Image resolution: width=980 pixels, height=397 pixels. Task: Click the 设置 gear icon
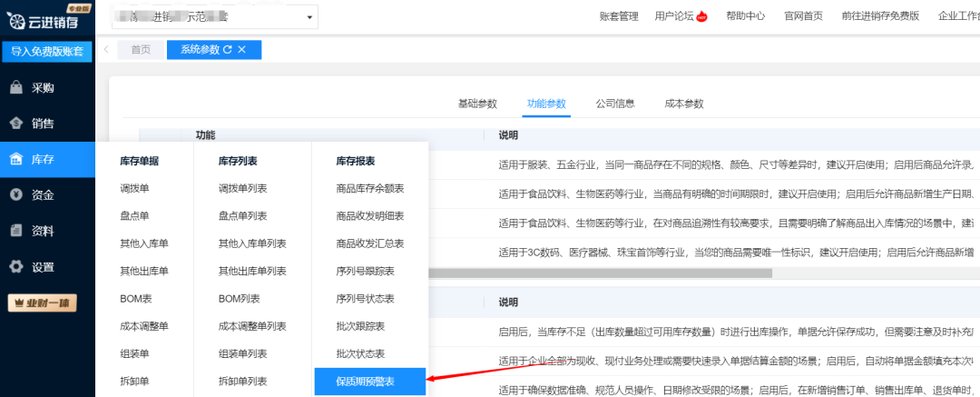[17, 267]
